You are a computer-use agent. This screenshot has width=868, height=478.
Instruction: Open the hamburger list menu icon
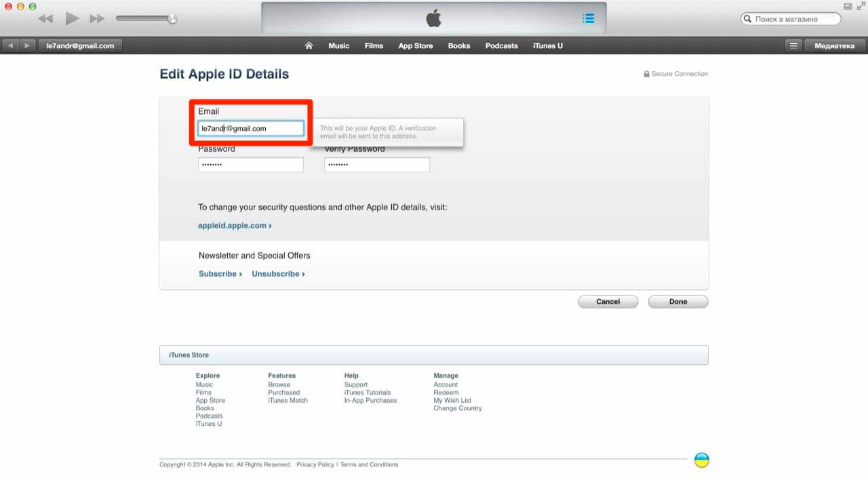793,45
